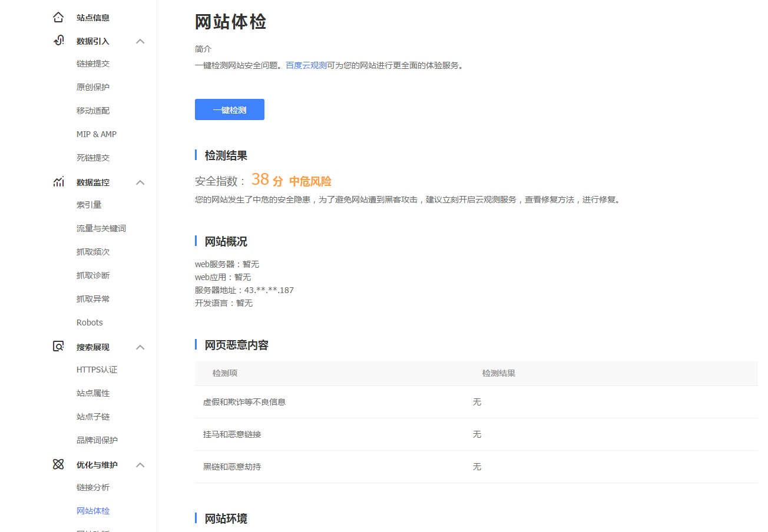Open the HTTPS认证 sidebar entry
The image size is (768, 532).
pos(96,369)
